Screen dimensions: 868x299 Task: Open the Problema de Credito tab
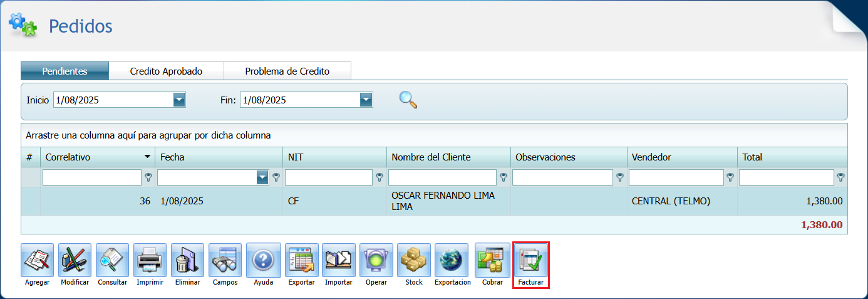click(x=287, y=71)
